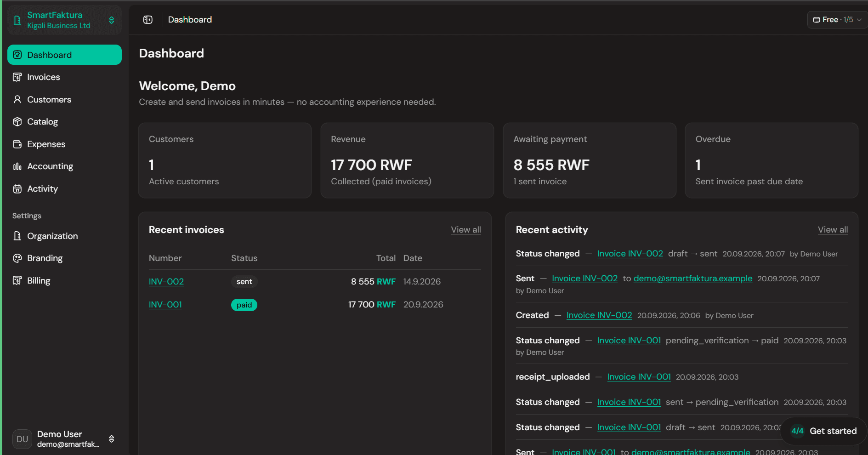Viewport: 868px width, 455px height.
Task: Open the organization switcher arrows
Action: click(112, 20)
